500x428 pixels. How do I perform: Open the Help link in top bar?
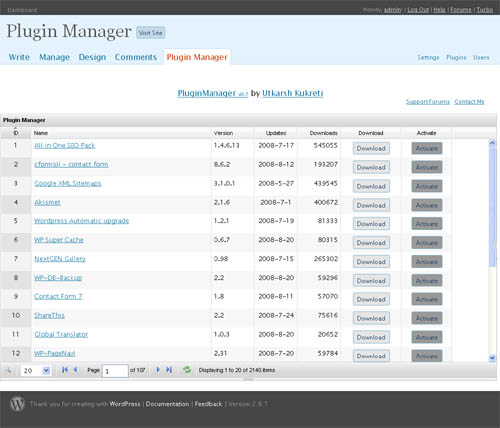tap(439, 10)
